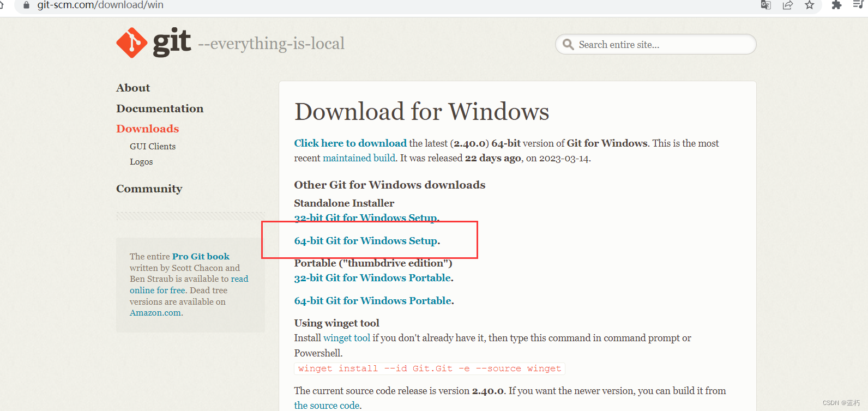Viewport: 868px width, 411px height.
Task: Follow the 'maintained build' link
Action: pyautogui.click(x=359, y=158)
